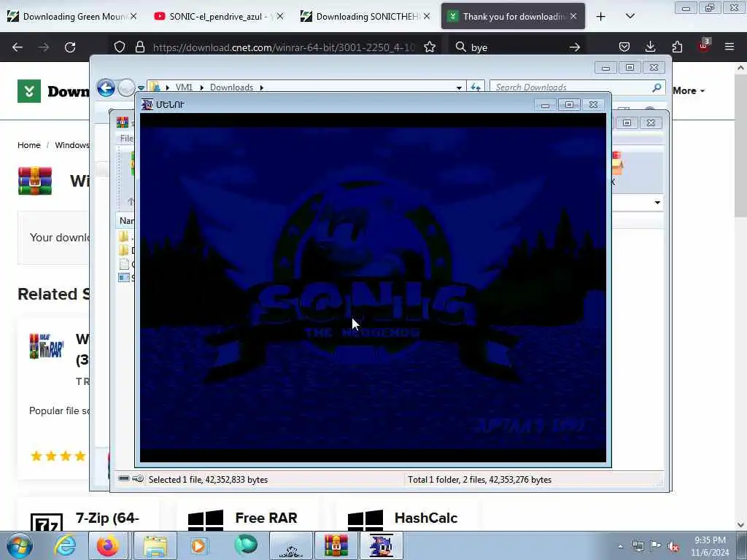Click the Sonic game window title icon
Image resolution: width=747 pixels, height=560 pixels.
point(147,104)
